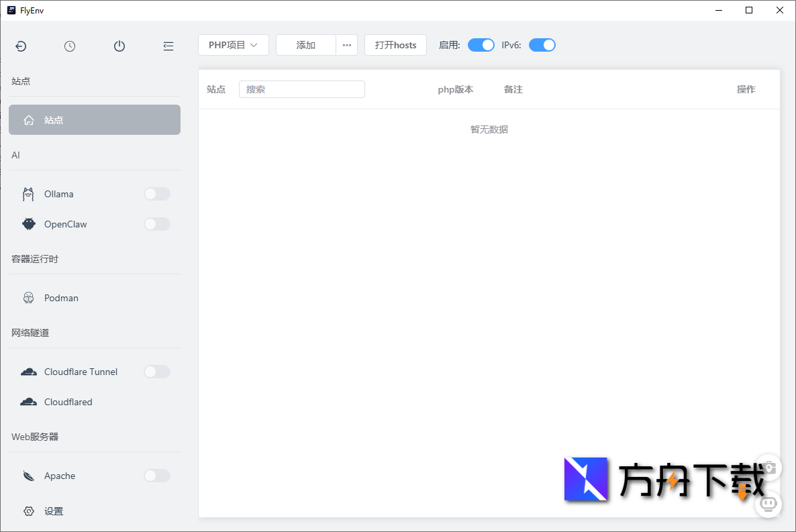This screenshot has width=796, height=532.
Task: Click the 添加 button
Action: (305, 45)
